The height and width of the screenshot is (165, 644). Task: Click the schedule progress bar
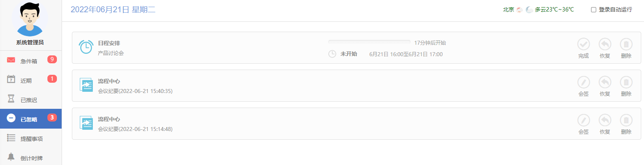click(x=369, y=42)
